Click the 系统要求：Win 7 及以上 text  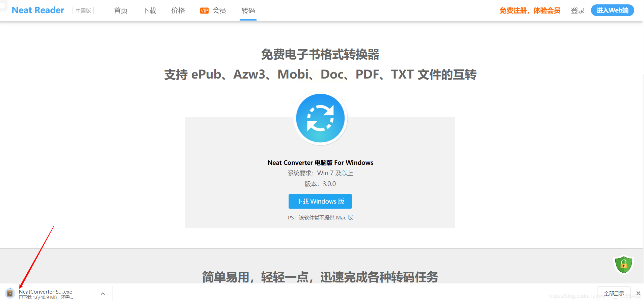coord(320,173)
